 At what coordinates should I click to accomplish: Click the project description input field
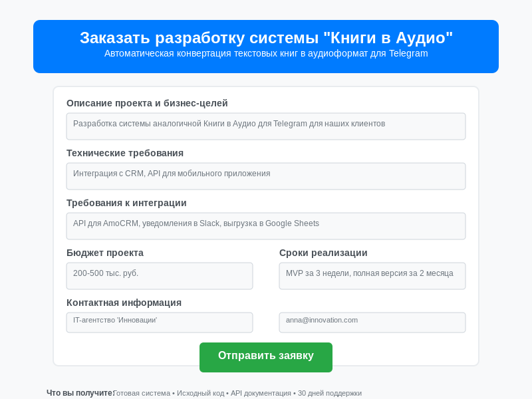tap(266, 126)
